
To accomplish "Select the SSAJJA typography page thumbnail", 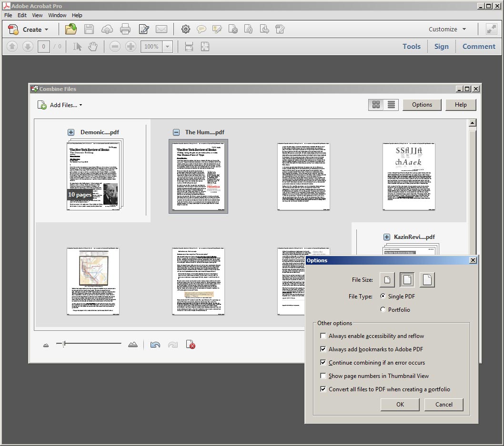I will 409,177.
